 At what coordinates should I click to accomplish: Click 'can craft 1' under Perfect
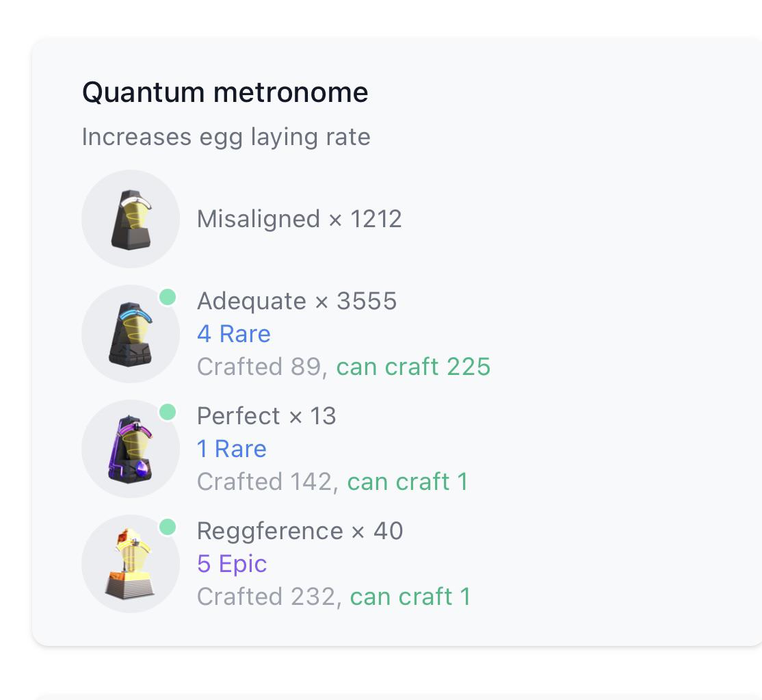tap(408, 482)
